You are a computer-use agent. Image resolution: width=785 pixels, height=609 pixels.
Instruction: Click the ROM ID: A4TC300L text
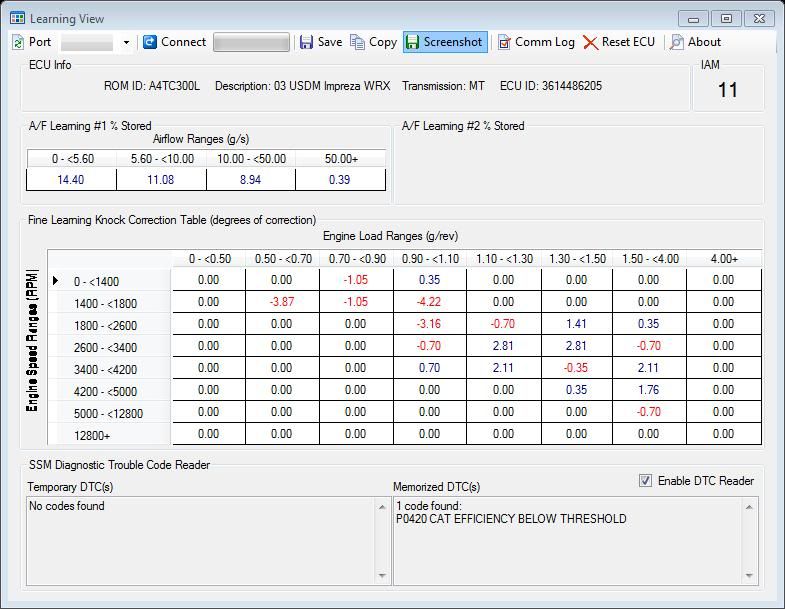pos(152,86)
